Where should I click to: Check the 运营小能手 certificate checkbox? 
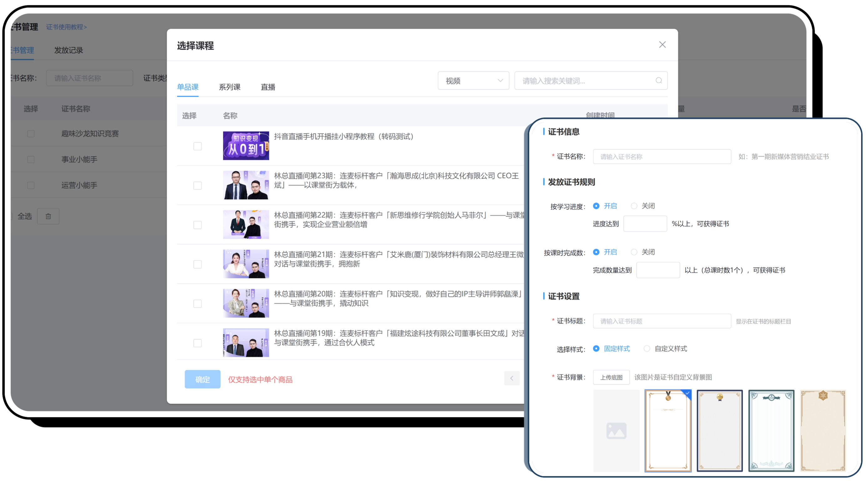[31, 185]
